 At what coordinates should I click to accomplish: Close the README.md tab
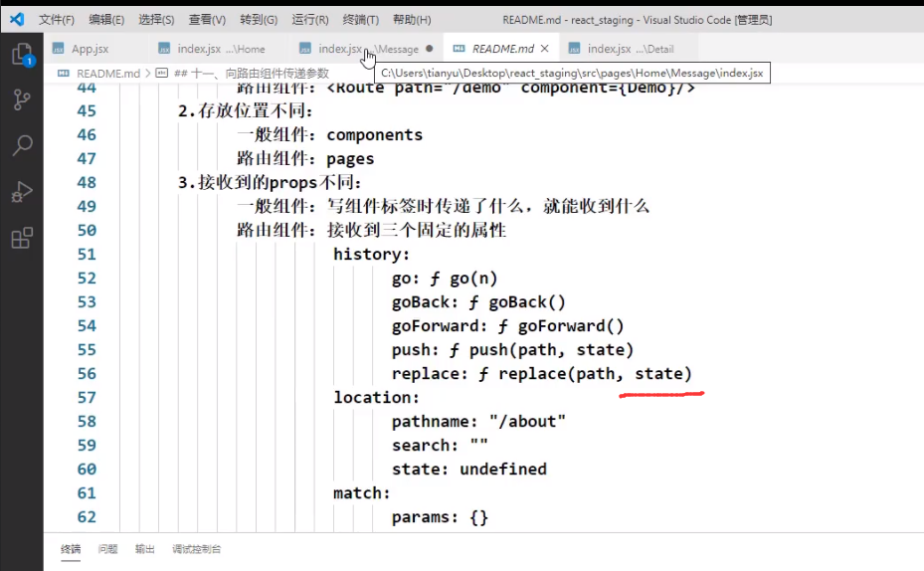(x=544, y=49)
